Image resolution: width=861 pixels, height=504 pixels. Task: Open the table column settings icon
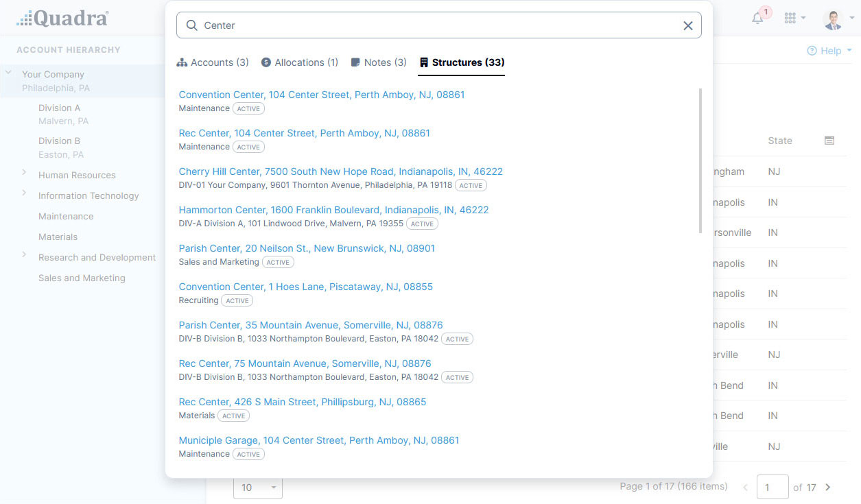tap(829, 141)
